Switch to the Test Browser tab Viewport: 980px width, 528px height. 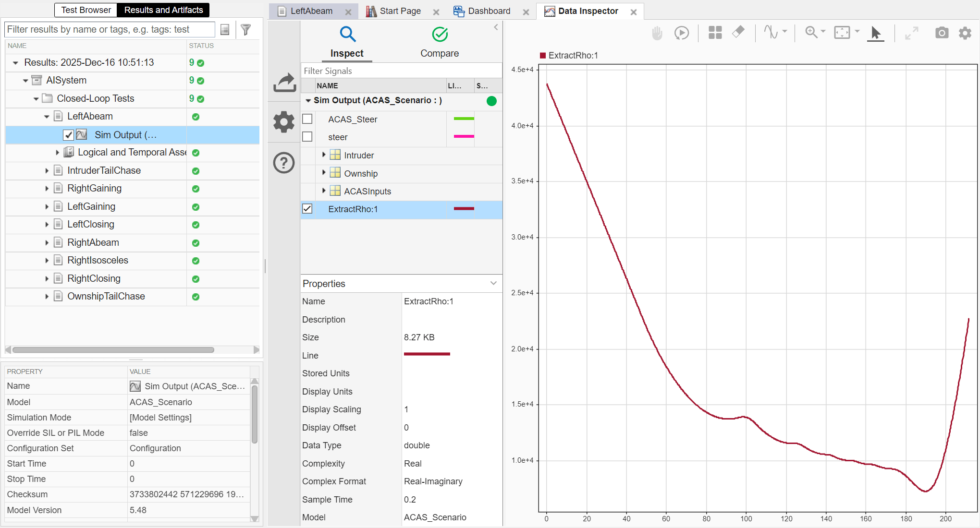click(x=86, y=10)
